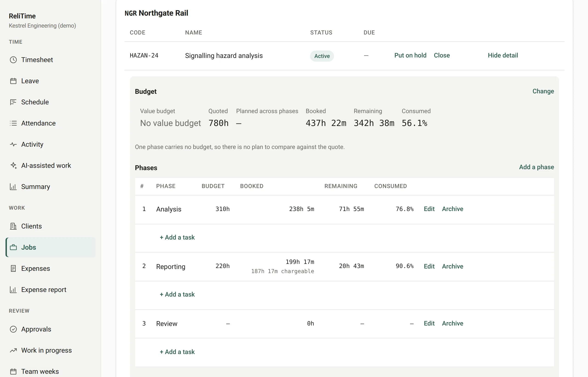Click the Active status badge
Viewport: 588px width, 377px height.
tap(322, 56)
